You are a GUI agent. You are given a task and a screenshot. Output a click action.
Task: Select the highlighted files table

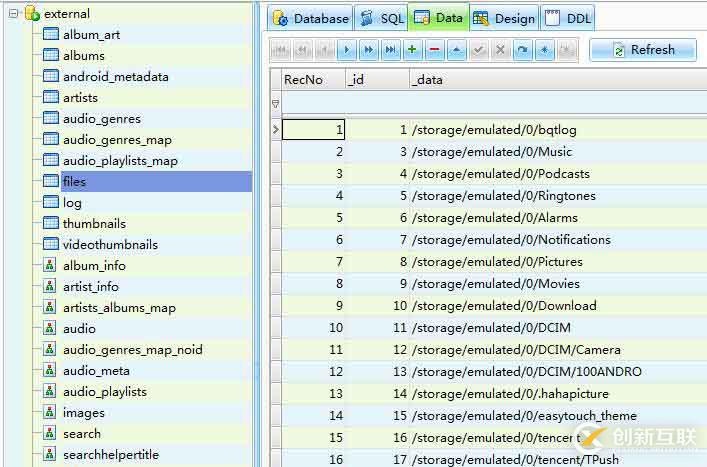coord(156,182)
